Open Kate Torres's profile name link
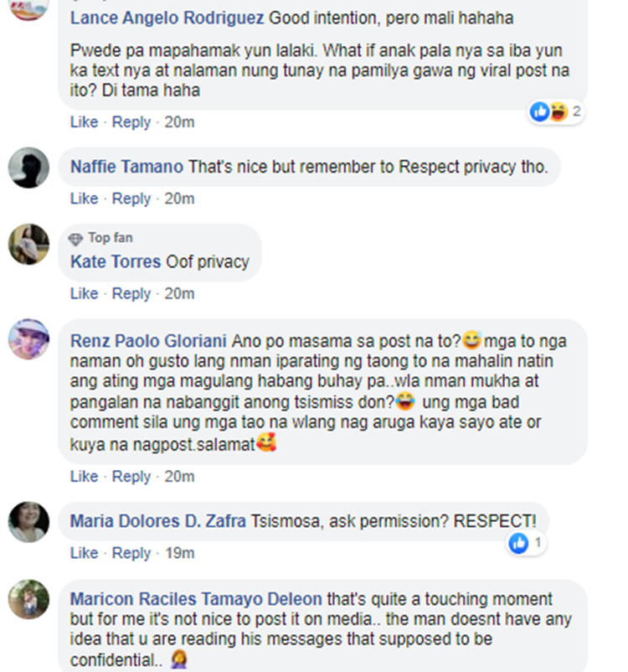Viewport: 628px width, 672px height. click(116, 262)
